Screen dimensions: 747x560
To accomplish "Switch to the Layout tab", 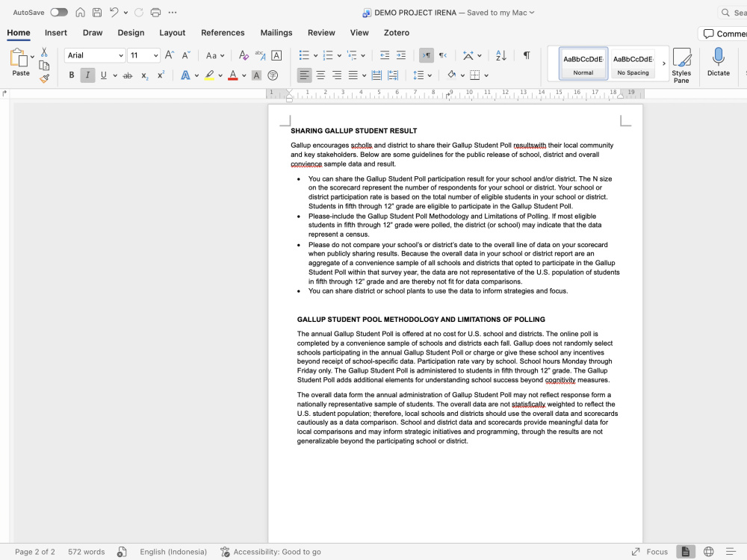I will (172, 33).
